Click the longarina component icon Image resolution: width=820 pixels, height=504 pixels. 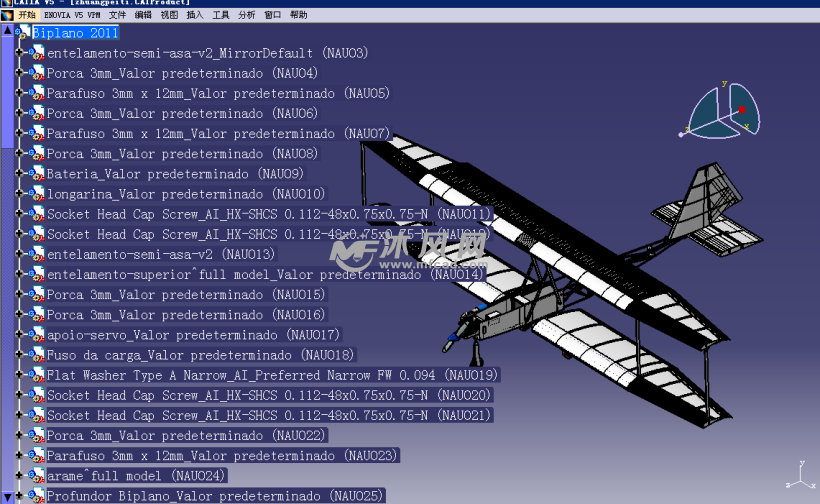point(37,194)
